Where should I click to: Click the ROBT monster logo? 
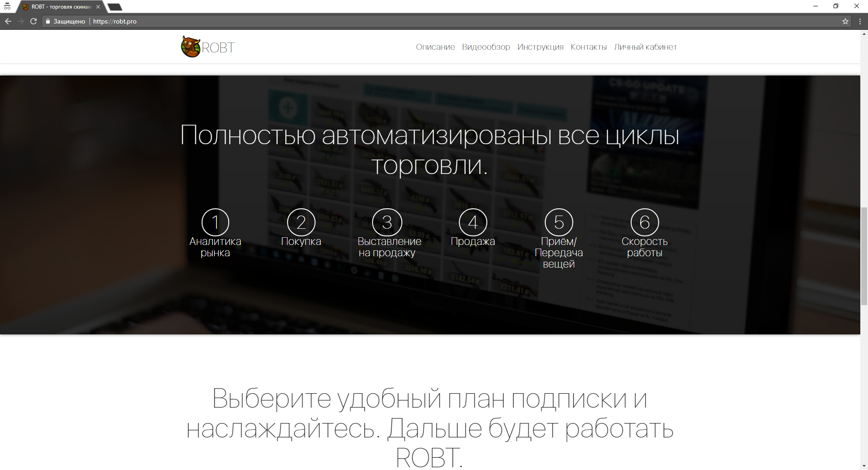pyautogui.click(x=191, y=47)
